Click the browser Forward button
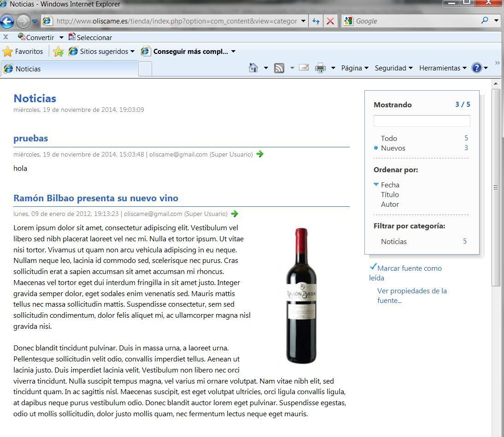Screen dimensions: 504x437 [23, 22]
